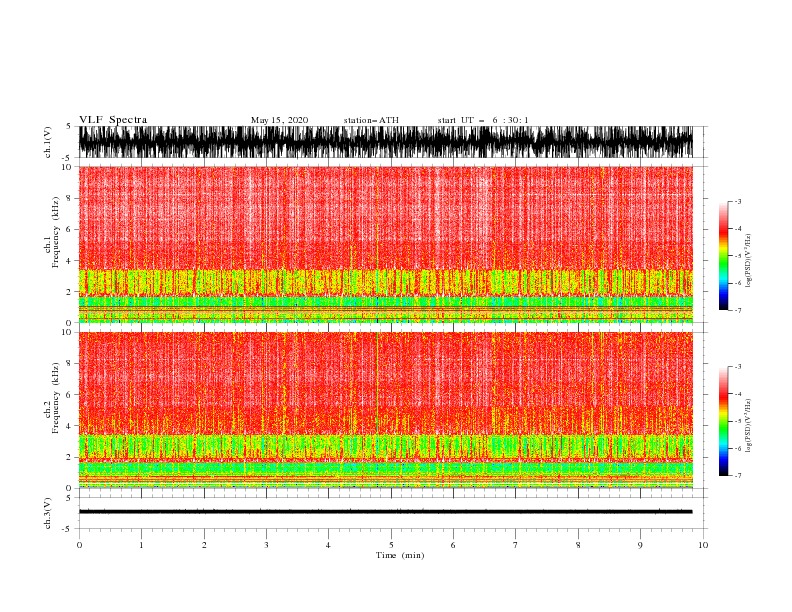
Task: Click the ch.1 frequency axis "8" tick label
Action: point(69,198)
